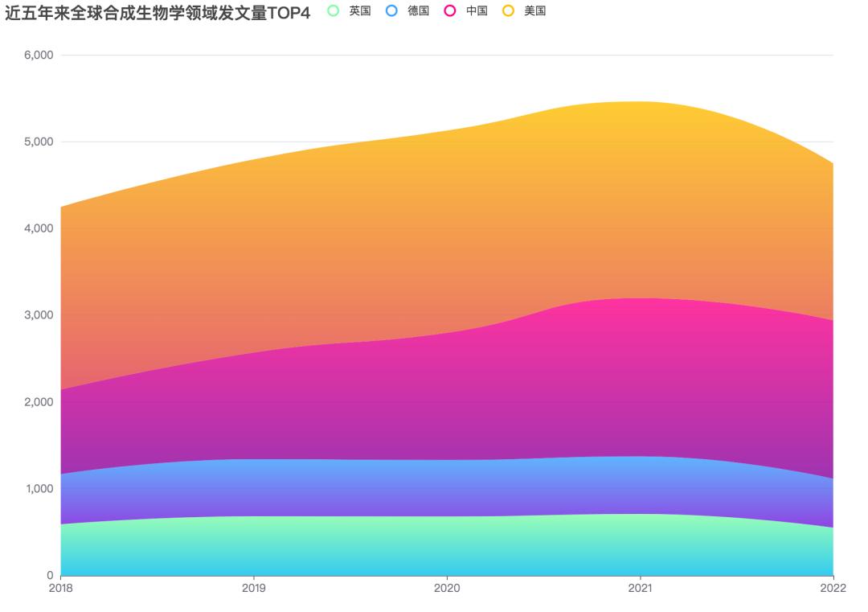Image resolution: width=868 pixels, height=612 pixels.
Task: Click the 2019 x-axis label
Action: click(x=253, y=588)
